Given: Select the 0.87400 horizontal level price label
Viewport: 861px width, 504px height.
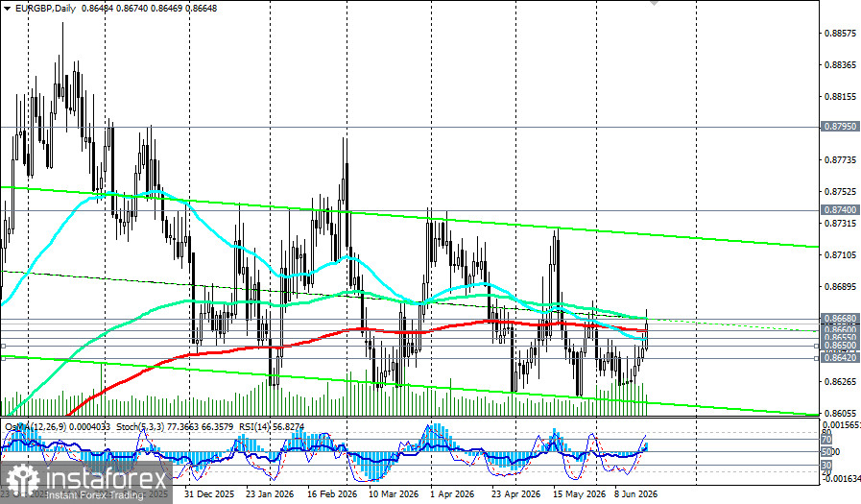Looking at the screenshot, I should point(840,210).
